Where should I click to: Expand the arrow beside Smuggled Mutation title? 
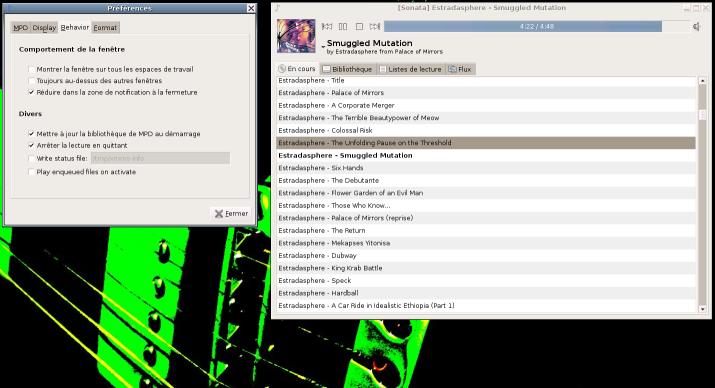click(x=323, y=47)
